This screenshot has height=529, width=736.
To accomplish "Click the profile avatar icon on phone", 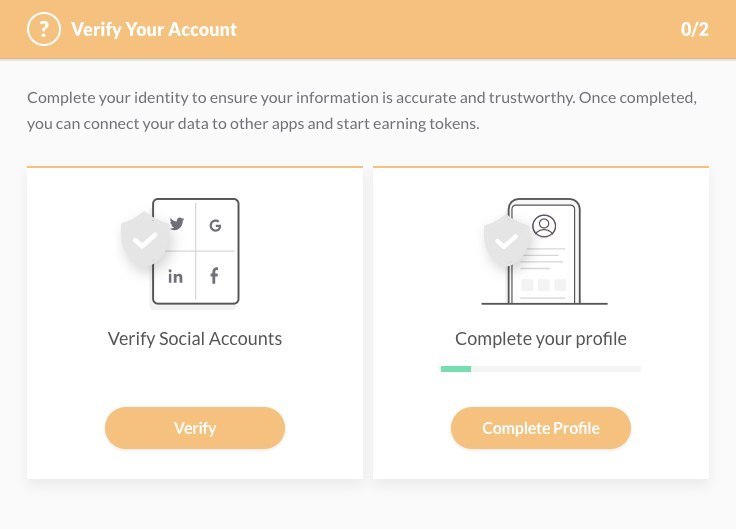I will (544, 225).
